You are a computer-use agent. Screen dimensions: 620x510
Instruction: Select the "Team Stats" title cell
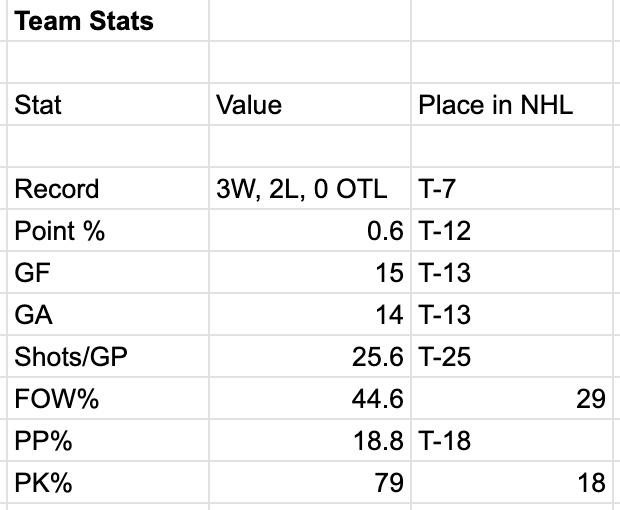pos(85,21)
